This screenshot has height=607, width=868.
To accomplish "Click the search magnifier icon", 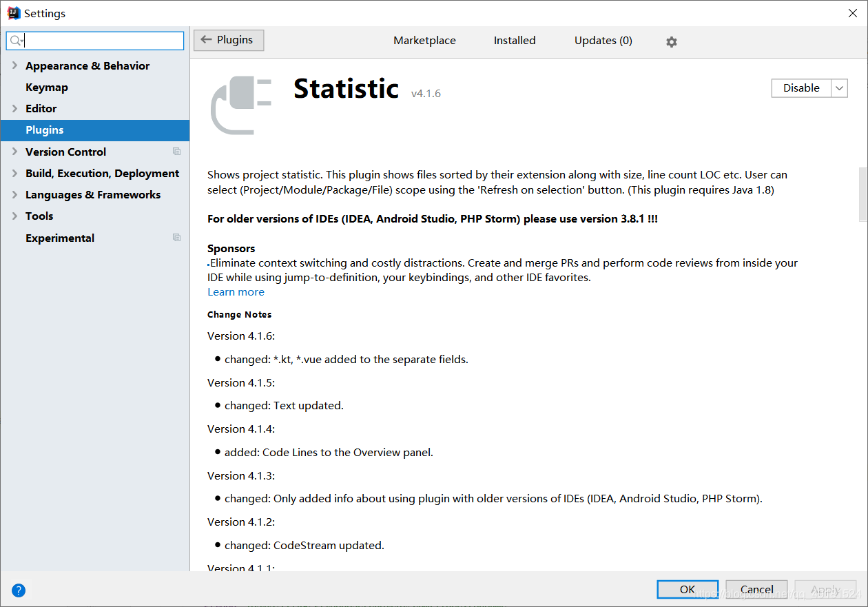I will [x=15, y=41].
